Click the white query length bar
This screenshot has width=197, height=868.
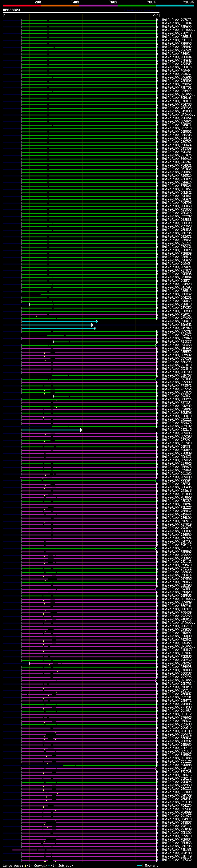[81, 12]
